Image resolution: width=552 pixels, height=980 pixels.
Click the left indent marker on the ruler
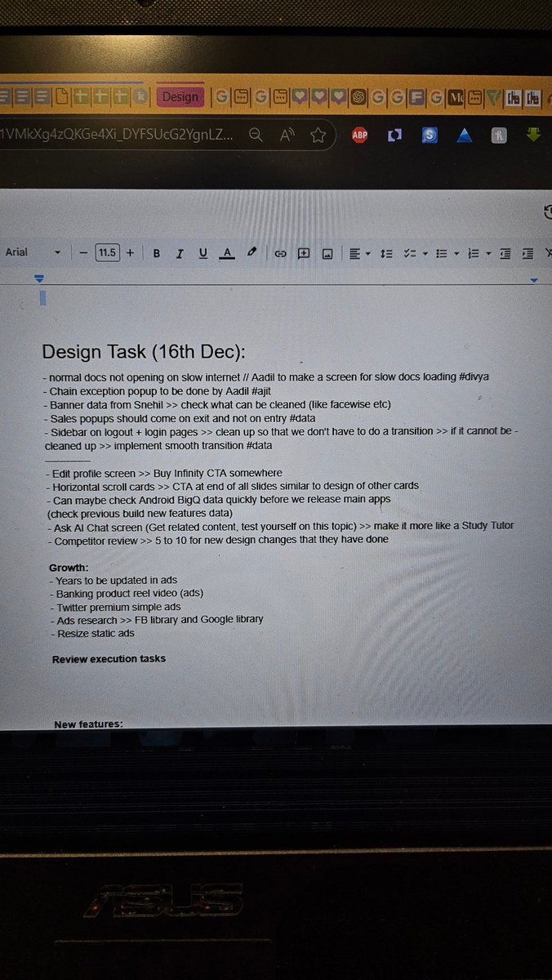(x=39, y=279)
